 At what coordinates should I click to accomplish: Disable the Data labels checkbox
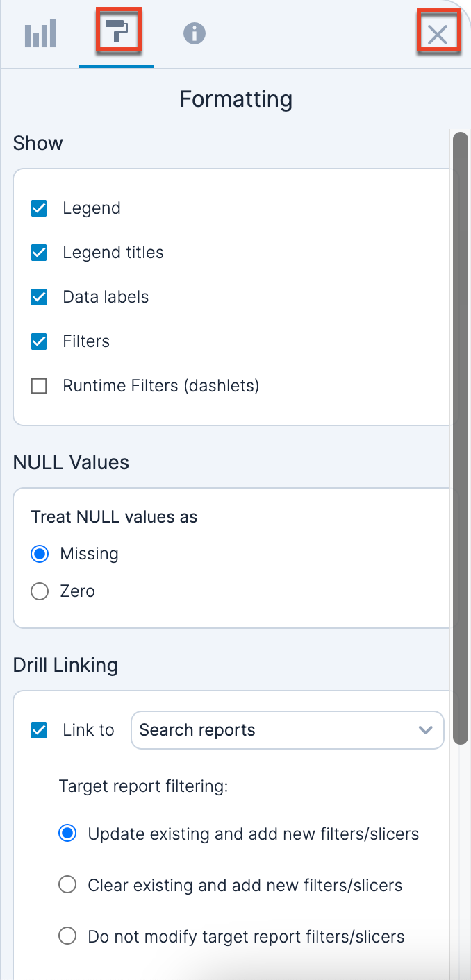[40, 297]
